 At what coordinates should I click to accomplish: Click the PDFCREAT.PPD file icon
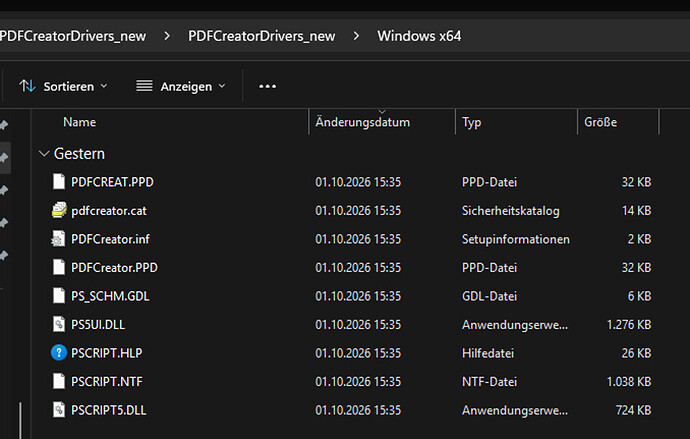coord(59,182)
